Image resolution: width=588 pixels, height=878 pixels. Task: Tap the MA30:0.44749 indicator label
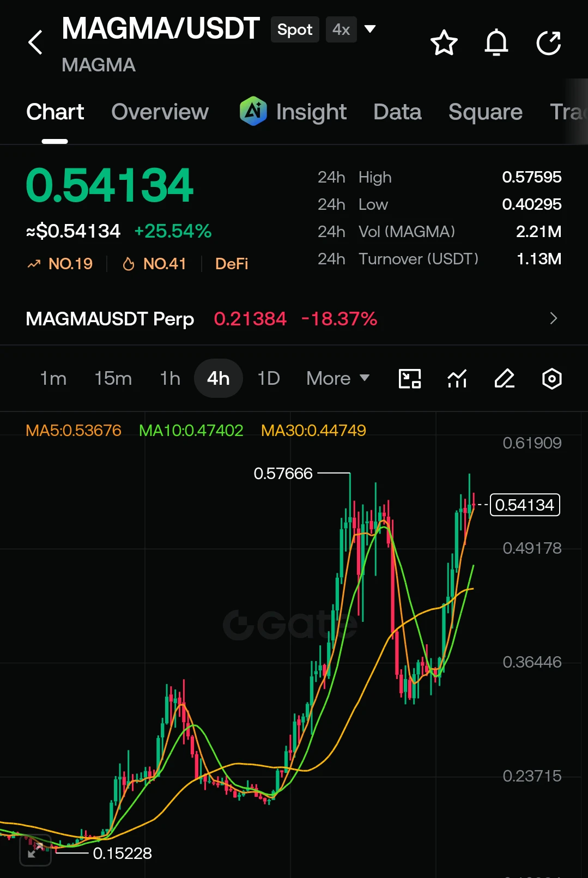313,431
